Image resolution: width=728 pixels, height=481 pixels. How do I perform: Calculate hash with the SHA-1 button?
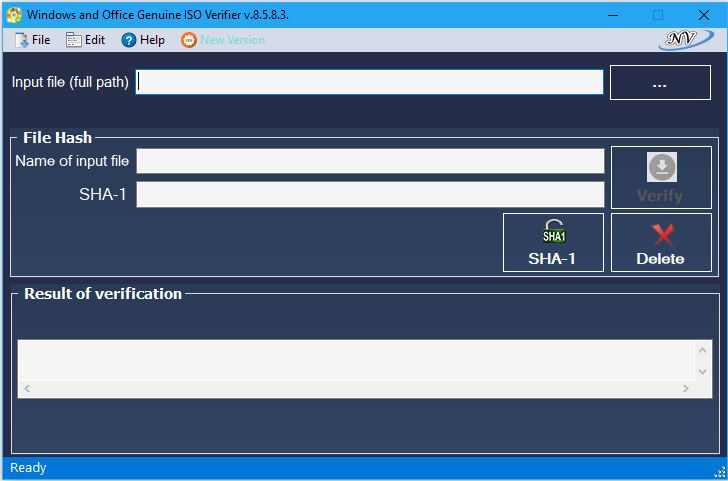pos(553,242)
